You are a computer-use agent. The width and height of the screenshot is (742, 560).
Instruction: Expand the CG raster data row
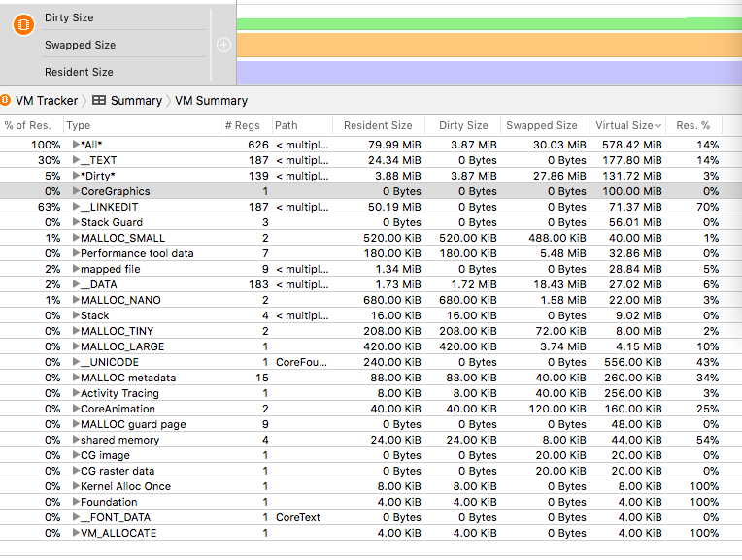[76, 471]
